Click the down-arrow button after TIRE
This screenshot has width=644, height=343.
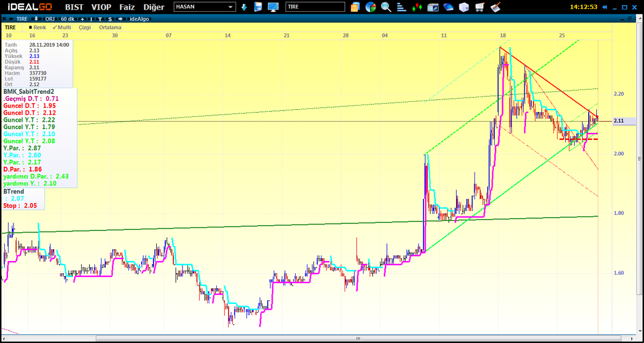[x=36, y=18]
